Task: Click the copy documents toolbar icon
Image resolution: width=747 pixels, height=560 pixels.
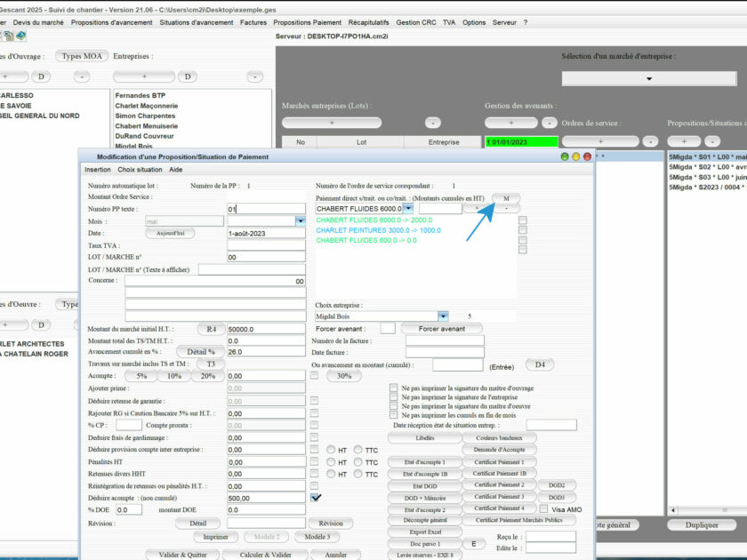Action: (x=9, y=36)
